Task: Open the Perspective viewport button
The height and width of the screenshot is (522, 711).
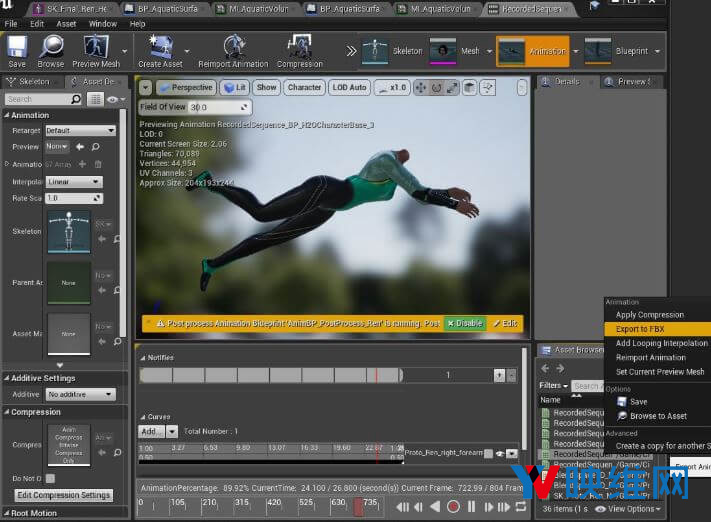Action: point(186,88)
